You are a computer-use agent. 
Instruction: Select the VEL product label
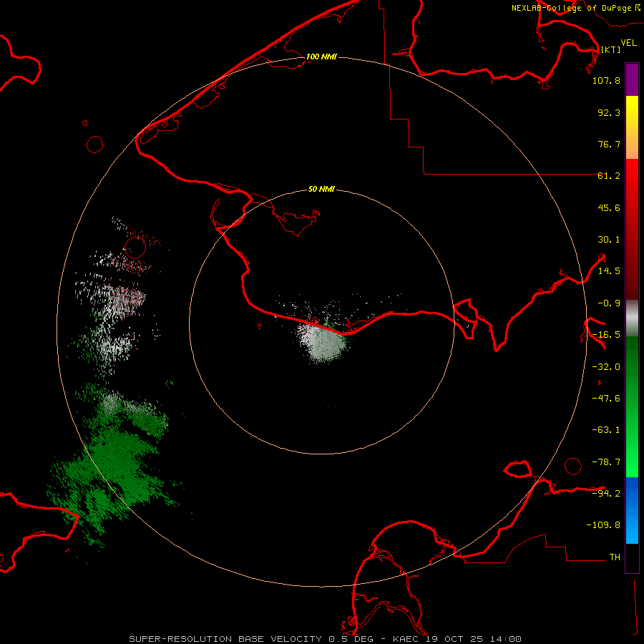point(628,43)
